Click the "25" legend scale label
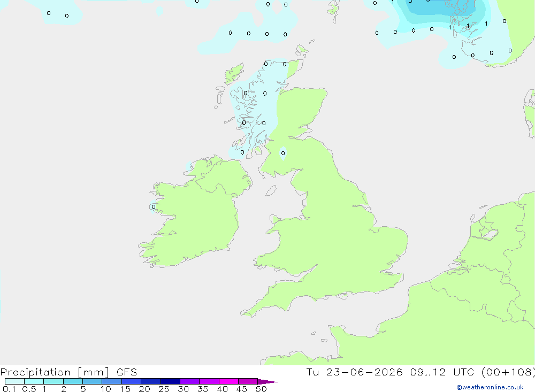 pyautogui.click(x=164, y=389)
